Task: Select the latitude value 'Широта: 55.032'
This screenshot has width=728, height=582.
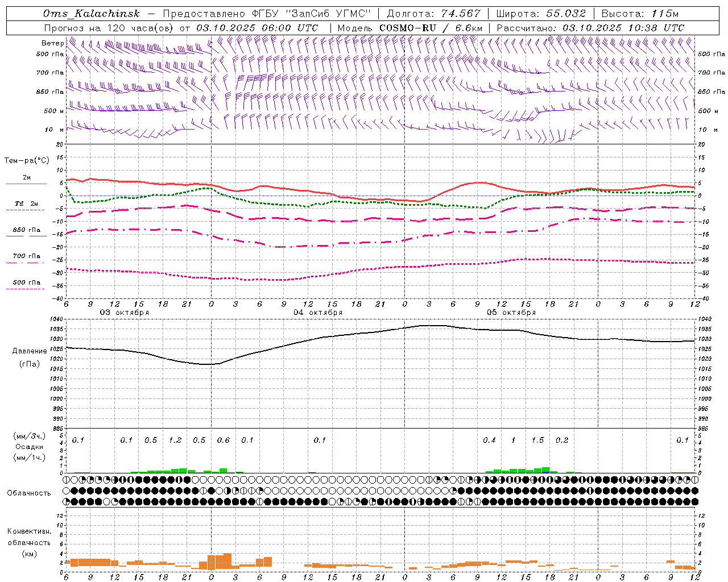Action: pos(541,14)
